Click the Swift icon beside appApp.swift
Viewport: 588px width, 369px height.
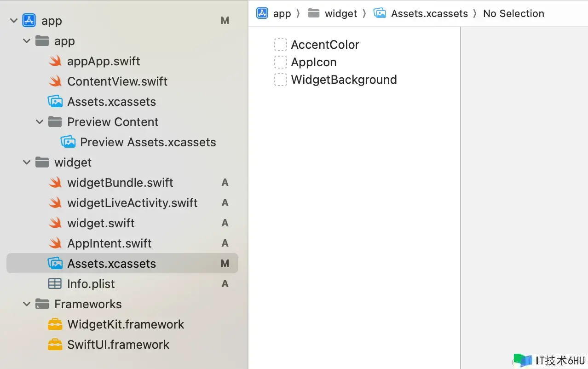pyautogui.click(x=55, y=61)
